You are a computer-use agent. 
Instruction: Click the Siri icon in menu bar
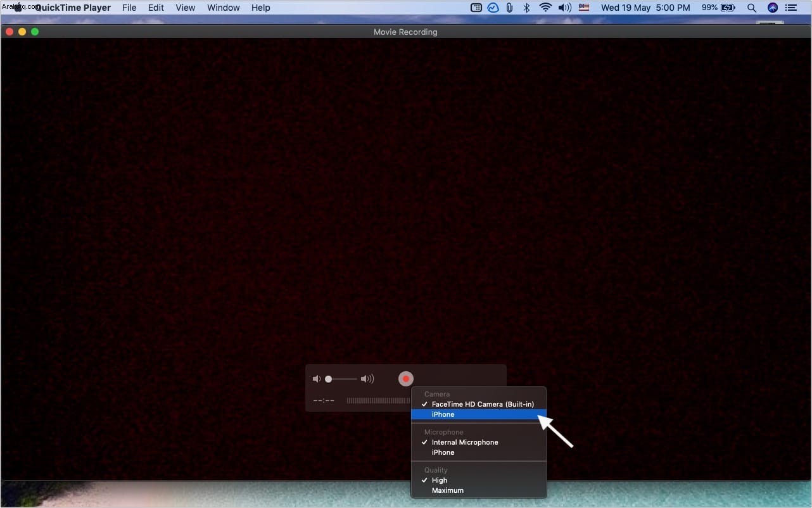[x=772, y=8]
